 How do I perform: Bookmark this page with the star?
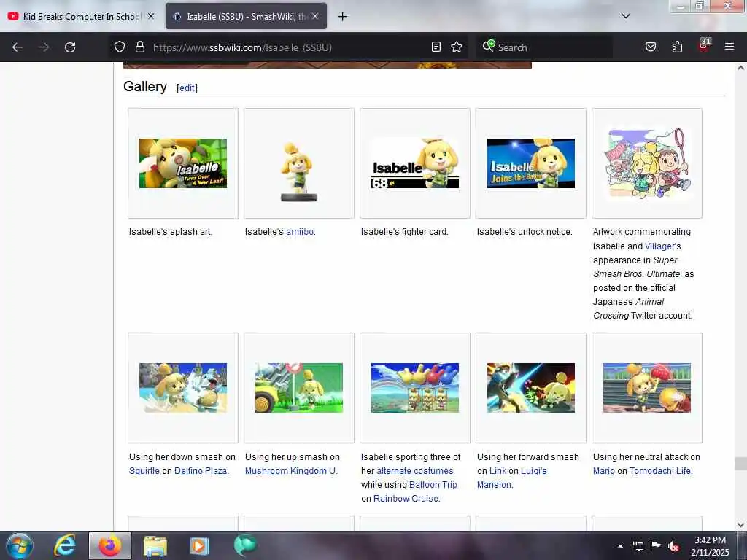pos(457,47)
